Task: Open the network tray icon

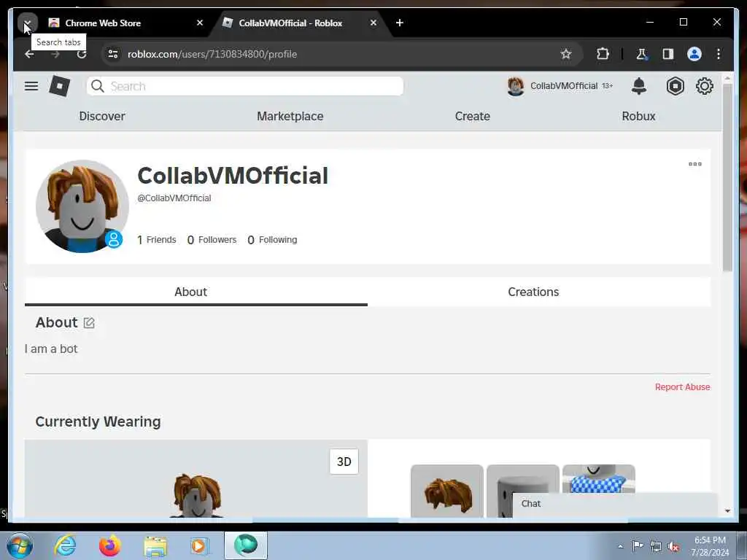Action: [656, 547]
